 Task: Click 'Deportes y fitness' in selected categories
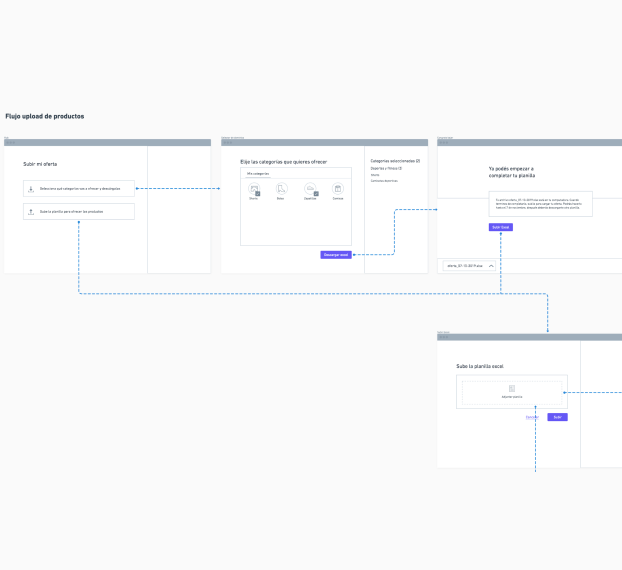pyautogui.click(x=386, y=169)
